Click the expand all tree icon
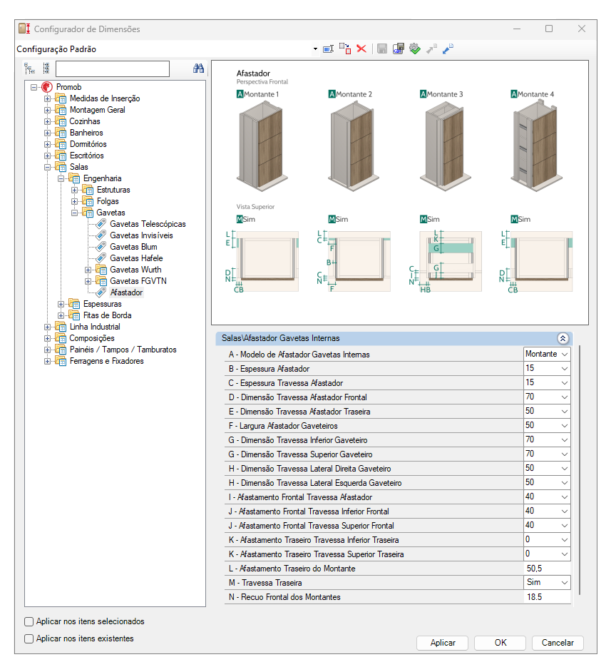Image resolution: width=616 pixels, height=672 pixels. 29,68
